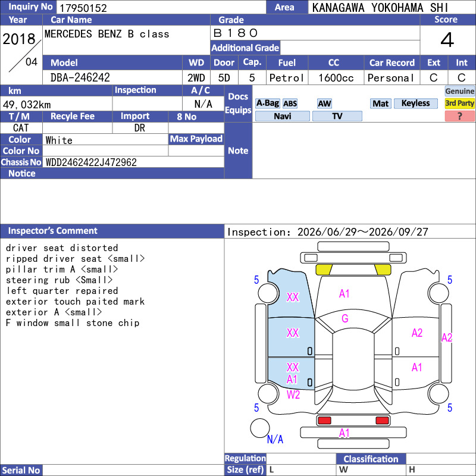
Task: Click the windshield G mark
Action: (x=345, y=318)
